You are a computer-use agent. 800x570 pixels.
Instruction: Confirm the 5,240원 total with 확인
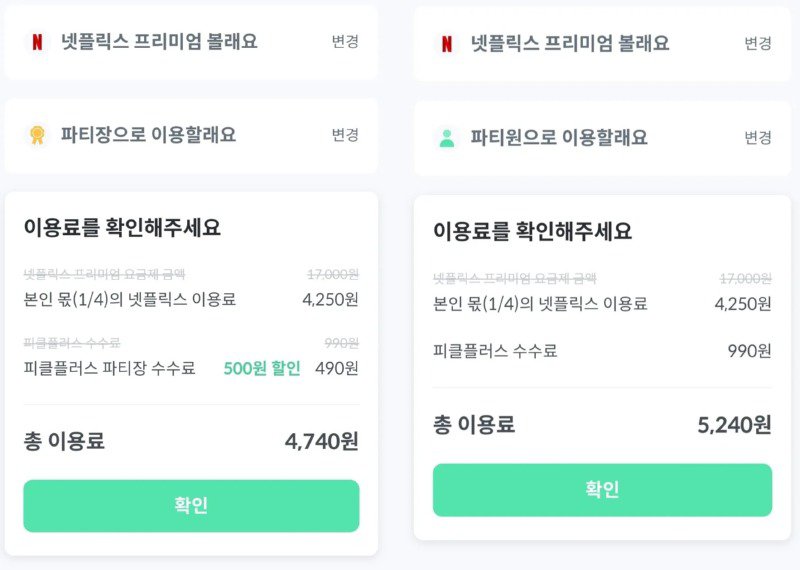(602, 490)
